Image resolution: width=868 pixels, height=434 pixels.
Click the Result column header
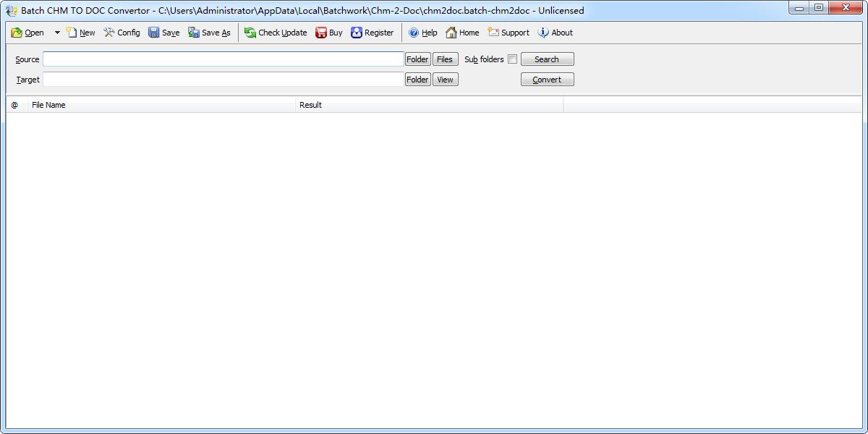click(429, 105)
